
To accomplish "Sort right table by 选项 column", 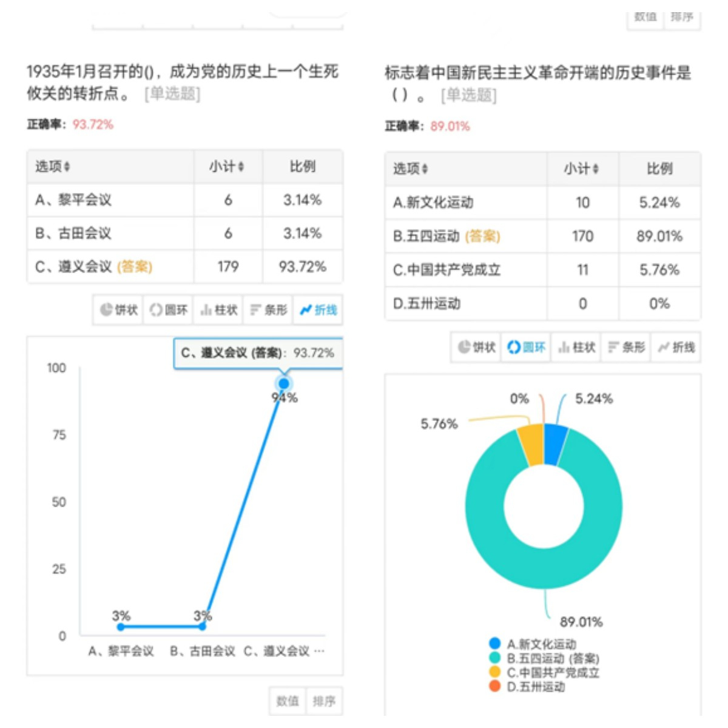I will pos(411,169).
